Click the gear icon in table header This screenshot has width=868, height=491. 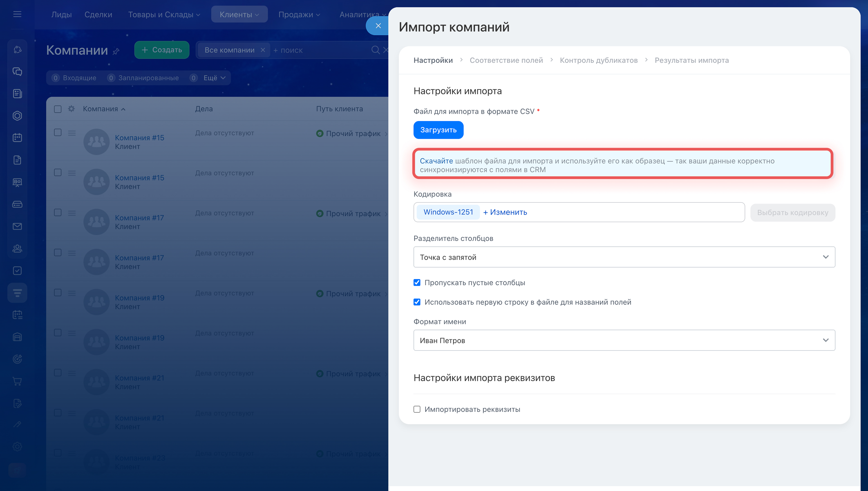71,109
